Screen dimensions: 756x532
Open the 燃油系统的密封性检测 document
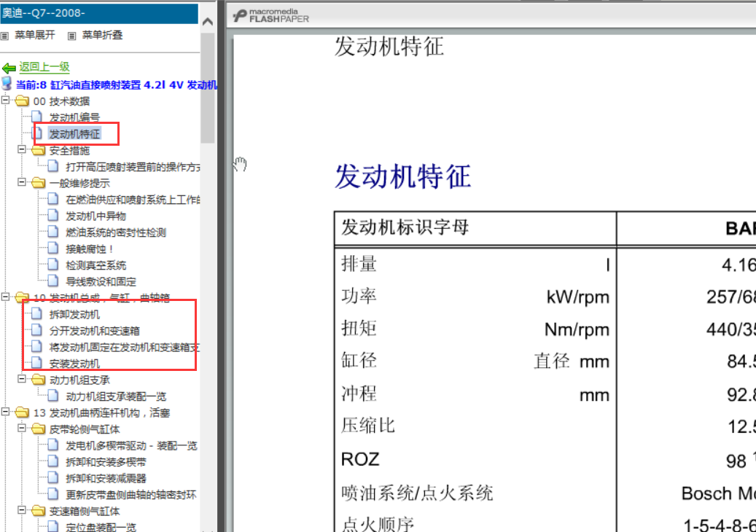pos(116,232)
